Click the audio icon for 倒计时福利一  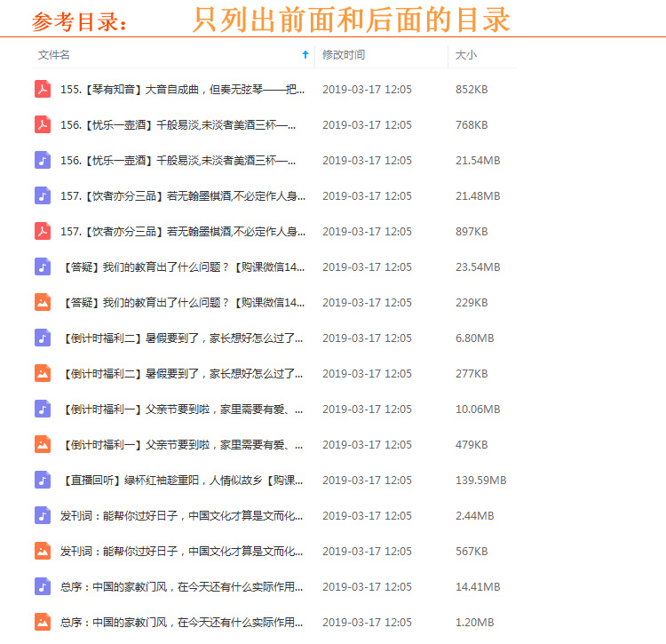tap(43, 409)
